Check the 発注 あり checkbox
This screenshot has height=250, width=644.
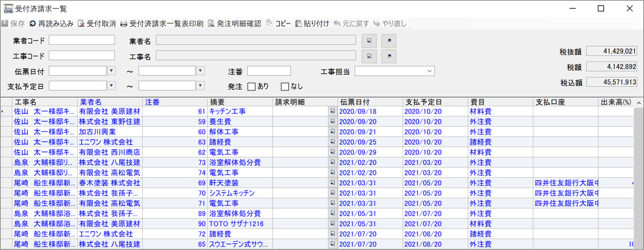pyautogui.click(x=252, y=86)
